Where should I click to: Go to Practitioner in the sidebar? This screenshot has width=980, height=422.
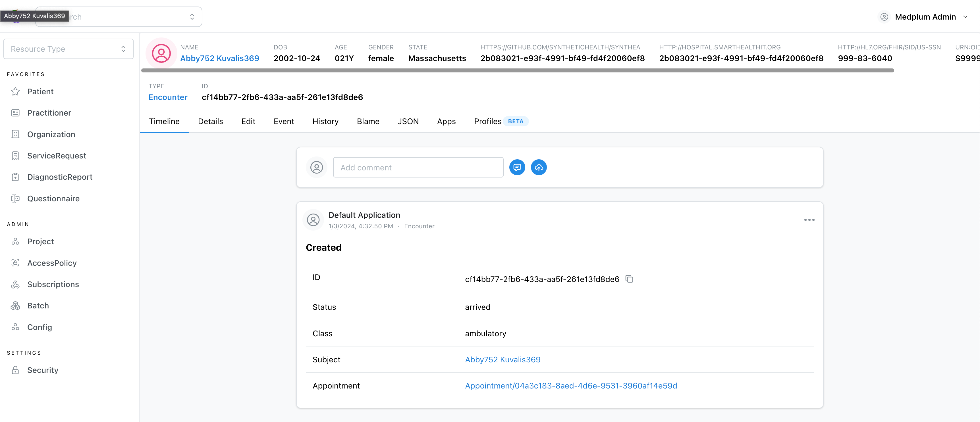49,112
